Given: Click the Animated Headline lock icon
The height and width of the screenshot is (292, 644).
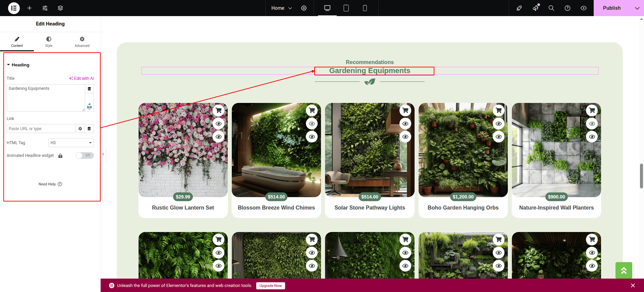Looking at the screenshot, I should 60,156.
